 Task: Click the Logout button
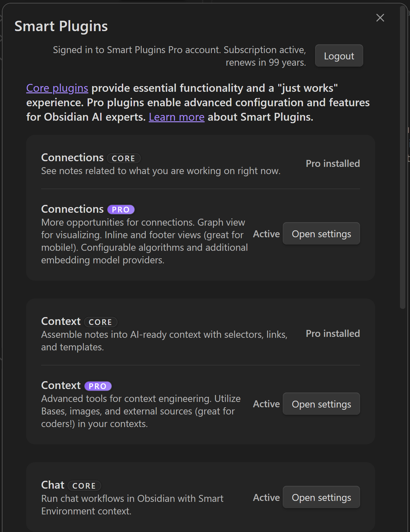[x=339, y=56]
